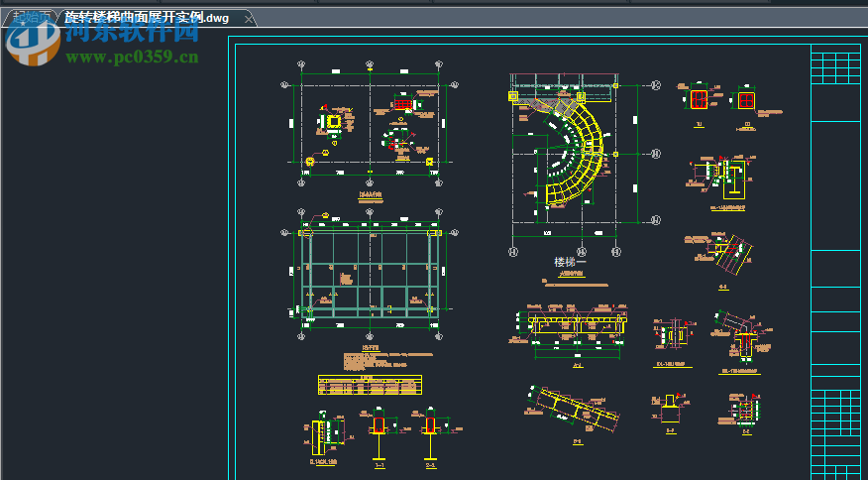The height and width of the screenshot is (480, 868).
Task: Select the 楼梯一 title text
Action: coord(570,263)
